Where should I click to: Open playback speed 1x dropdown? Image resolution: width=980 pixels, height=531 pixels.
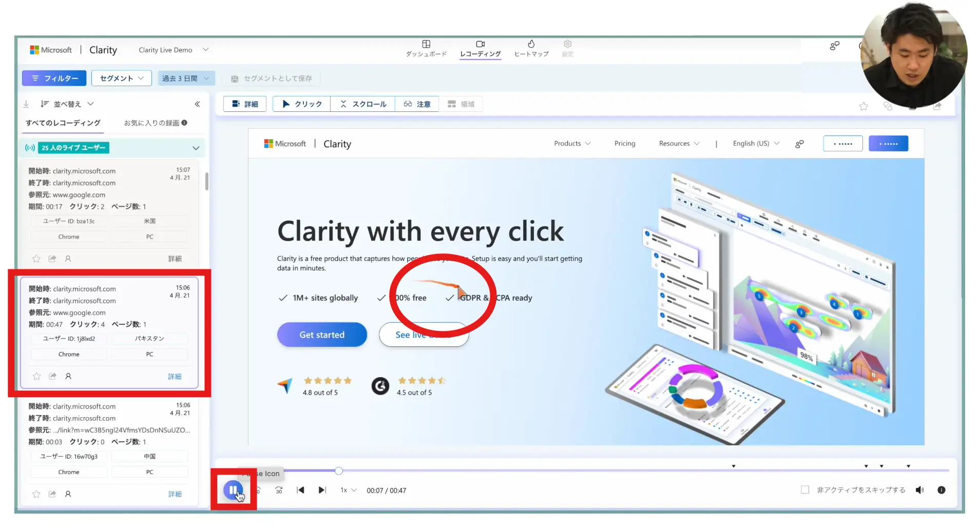click(x=348, y=490)
